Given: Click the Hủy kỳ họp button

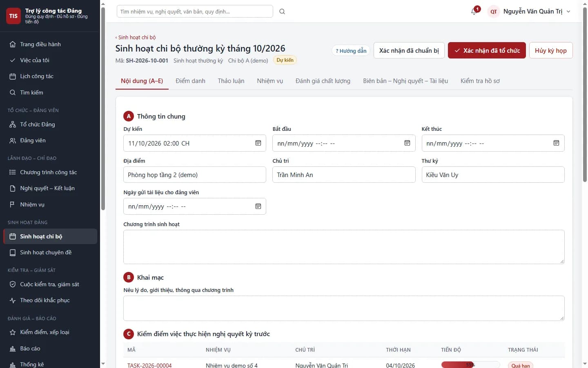Looking at the screenshot, I should [x=551, y=50].
